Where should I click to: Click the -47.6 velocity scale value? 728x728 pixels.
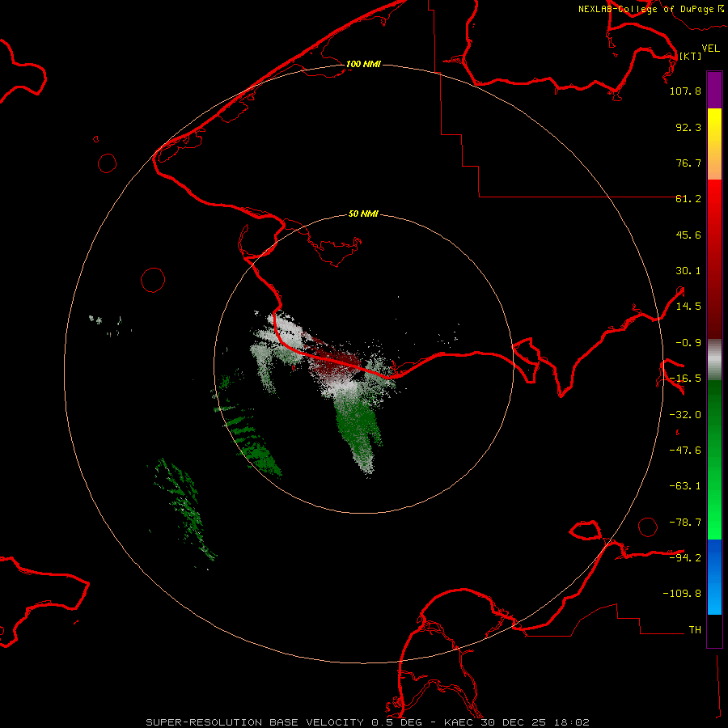pyautogui.click(x=685, y=450)
